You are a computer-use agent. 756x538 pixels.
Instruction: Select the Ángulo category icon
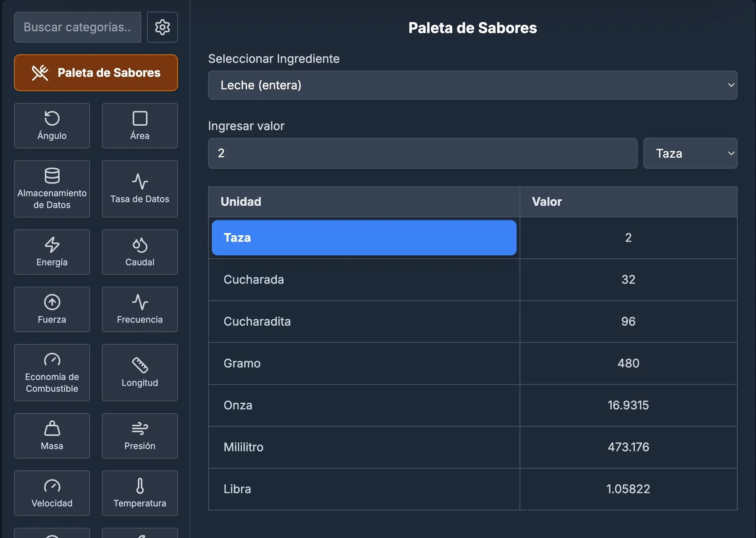click(x=52, y=126)
